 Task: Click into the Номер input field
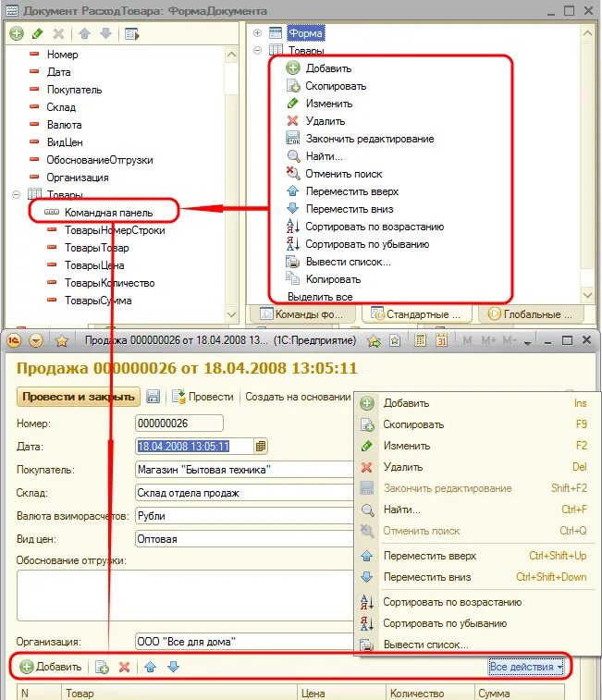(x=179, y=423)
